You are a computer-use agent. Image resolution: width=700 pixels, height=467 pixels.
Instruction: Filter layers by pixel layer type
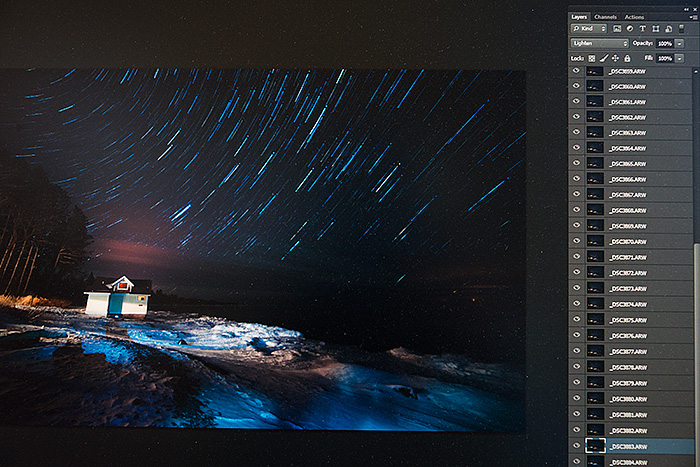click(617, 29)
